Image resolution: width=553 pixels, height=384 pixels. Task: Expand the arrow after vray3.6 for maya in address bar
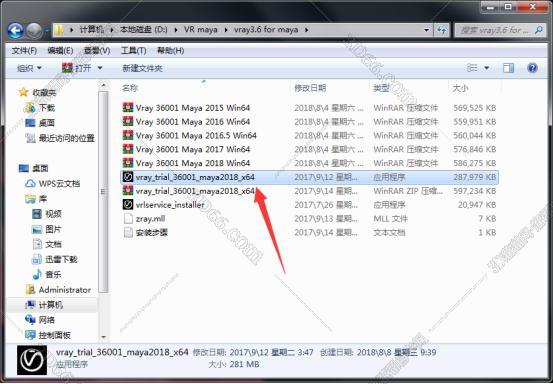[306, 30]
